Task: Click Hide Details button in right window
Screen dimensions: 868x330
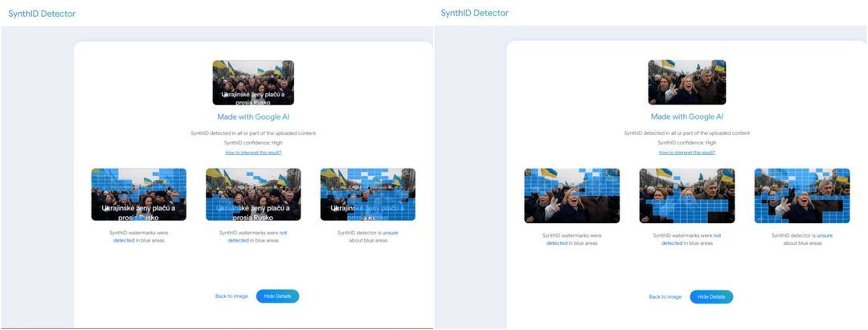Action: click(711, 297)
